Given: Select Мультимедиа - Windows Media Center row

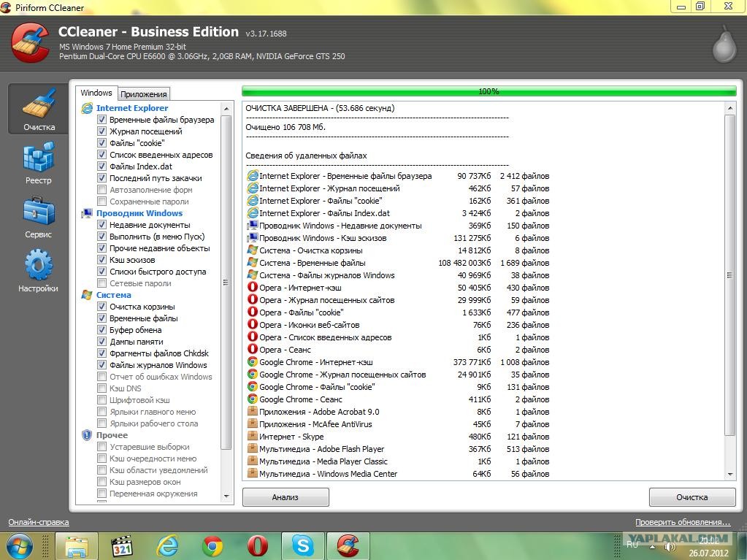Looking at the screenshot, I should click(x=398, y=473).
